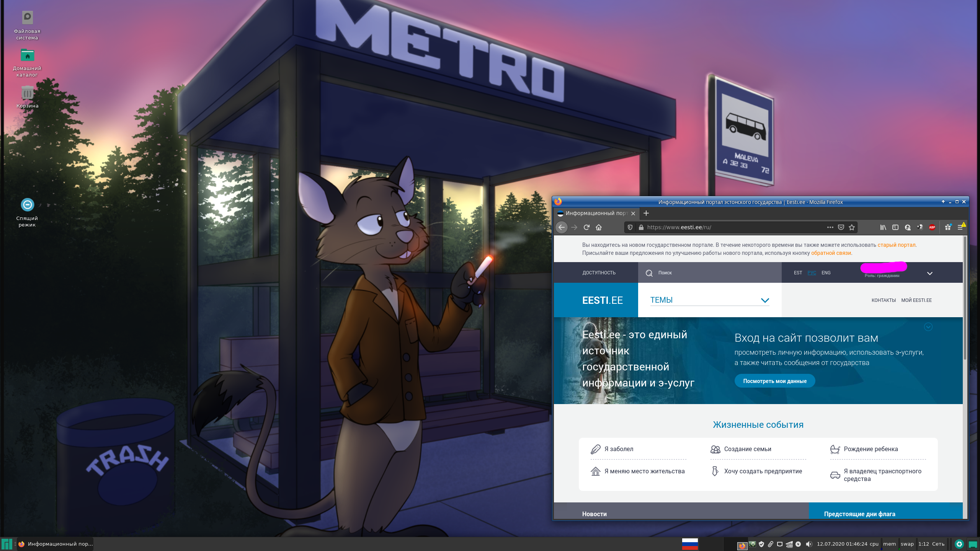Toggle the Firefox sidebar icon
980x551 pixels.
(895, 227)
